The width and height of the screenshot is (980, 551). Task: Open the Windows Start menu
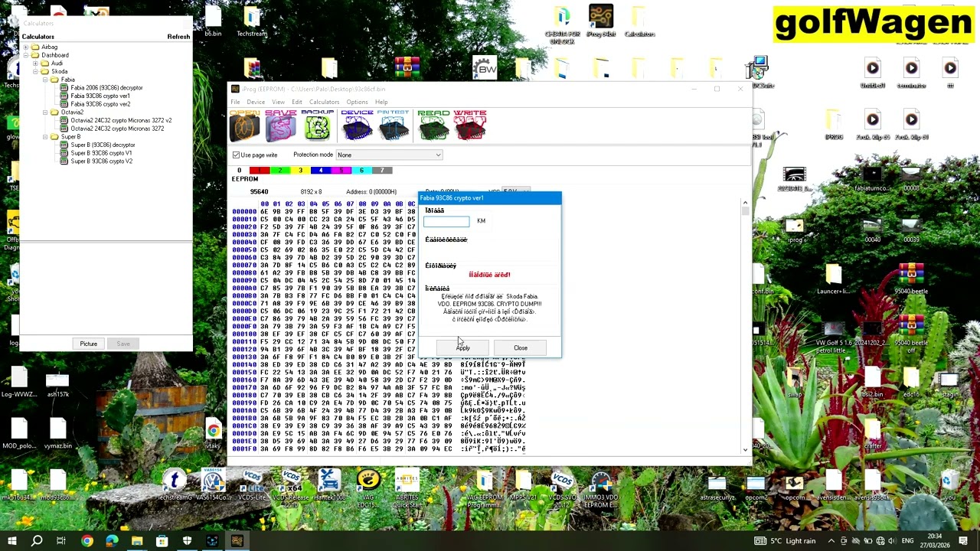[11, 541]
